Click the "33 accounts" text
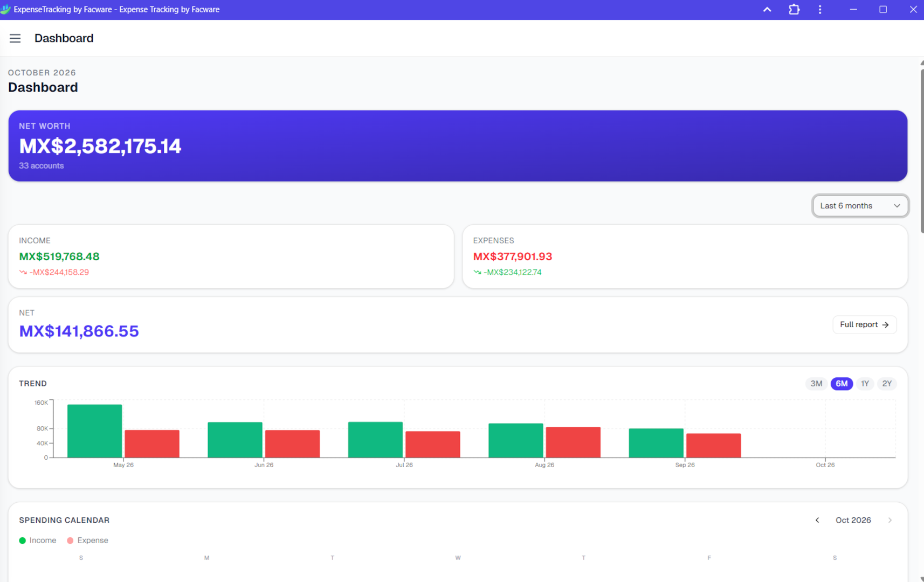This screenshot has width=924, height=582. (42, 166)
